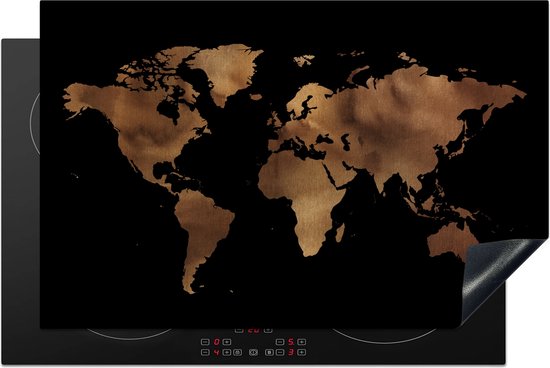Tap the red '0' power level digit
Screen dimensions: 550x368
tap(217, 342)
